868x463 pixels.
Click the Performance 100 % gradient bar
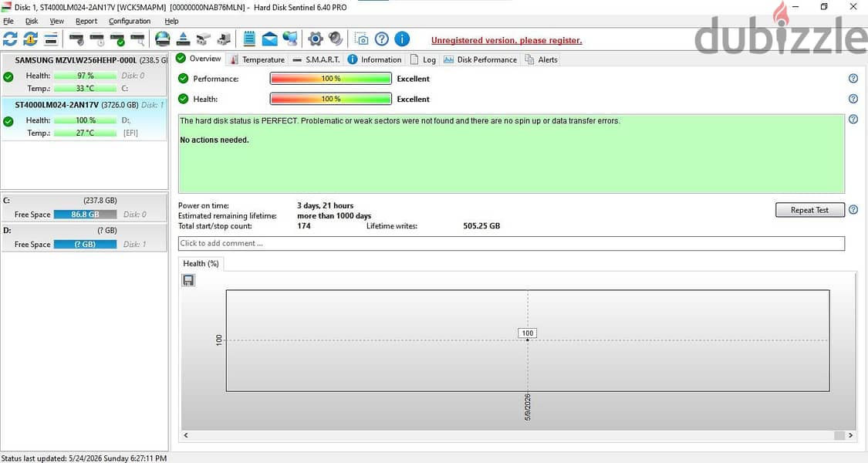(330, 79)
